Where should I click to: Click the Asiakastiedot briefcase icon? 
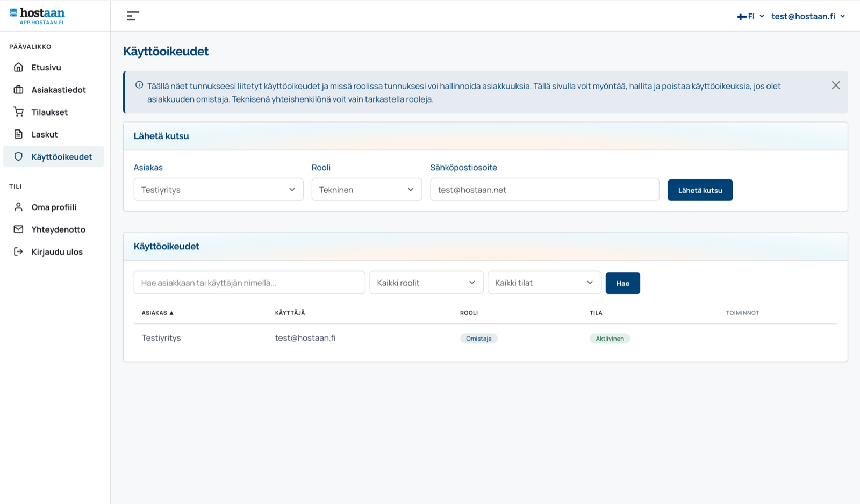[18, 90]
